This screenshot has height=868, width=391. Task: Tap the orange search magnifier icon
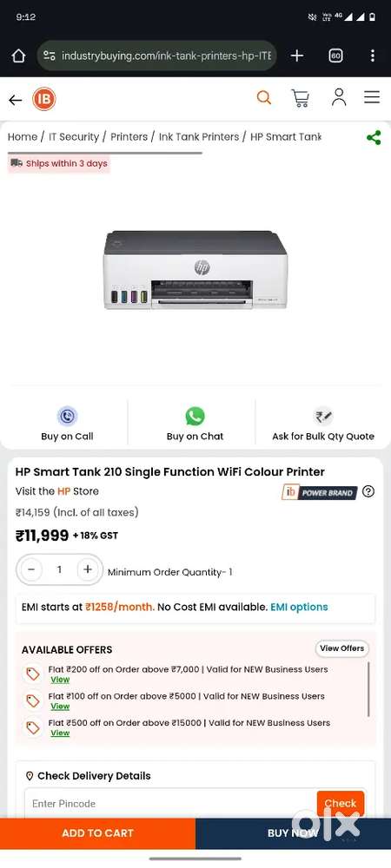264,98
